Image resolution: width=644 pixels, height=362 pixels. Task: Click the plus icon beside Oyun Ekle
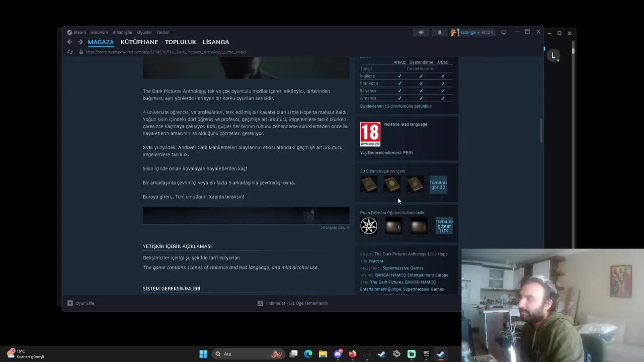tap(70, 303)
